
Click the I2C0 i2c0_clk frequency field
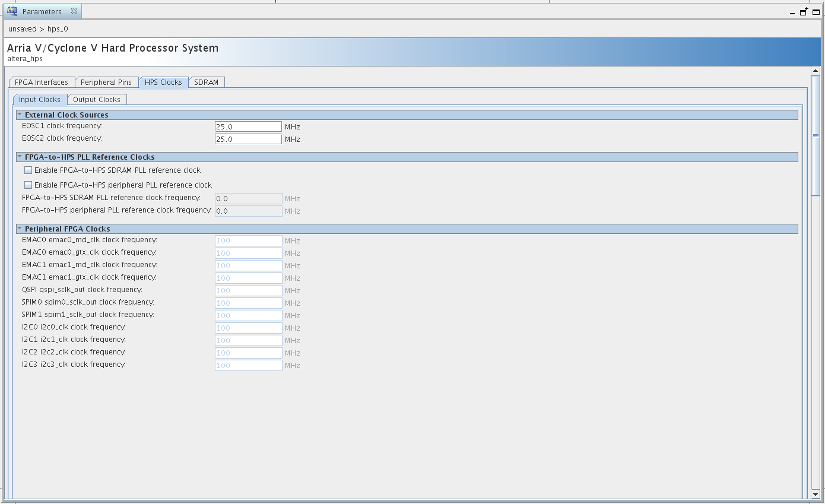point(248,328)
